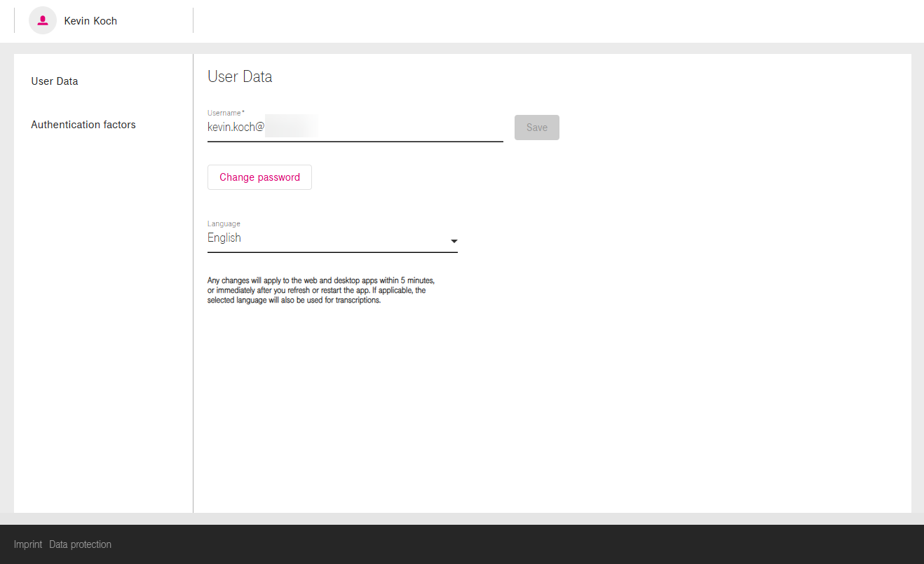Click the blurred domain part of username
This screenshot has height=564, width=924.
click(290, 128)
